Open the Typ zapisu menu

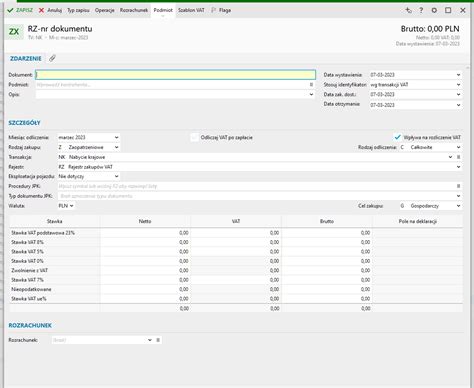78,10
